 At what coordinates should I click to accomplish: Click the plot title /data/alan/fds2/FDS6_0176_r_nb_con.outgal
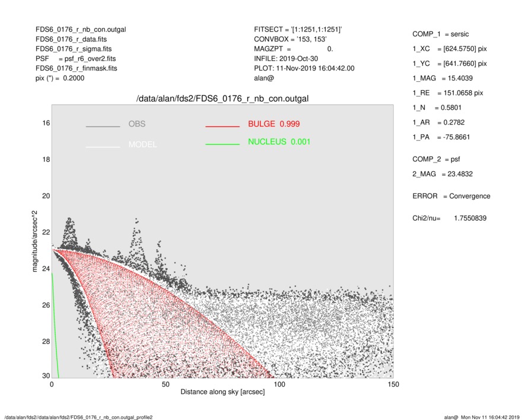click(x=222, y=99)
